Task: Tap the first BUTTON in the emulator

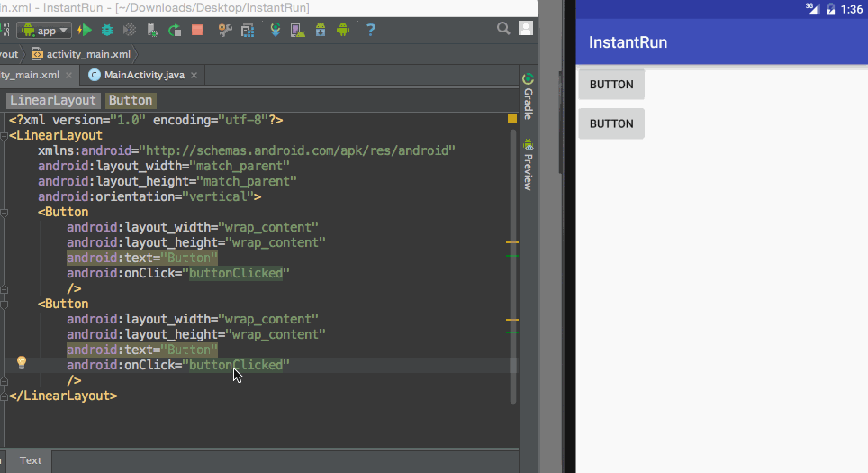Action: 611,85
